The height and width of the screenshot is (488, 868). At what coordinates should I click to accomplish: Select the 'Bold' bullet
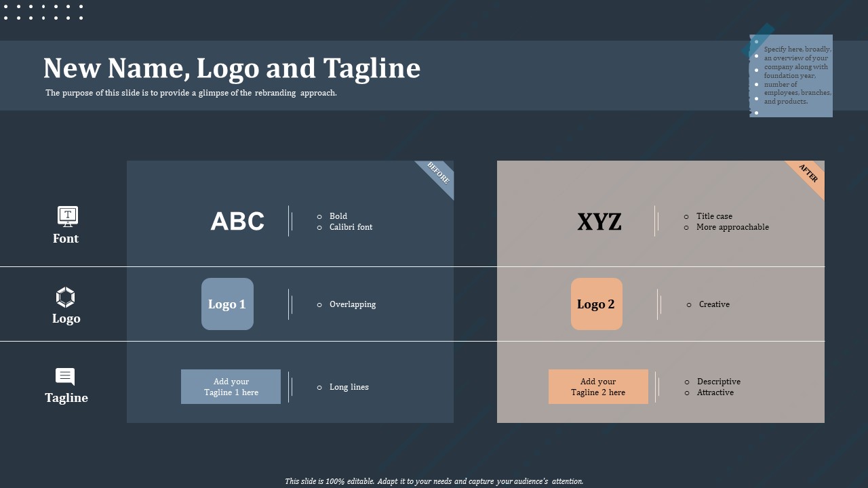click(338, 216)
